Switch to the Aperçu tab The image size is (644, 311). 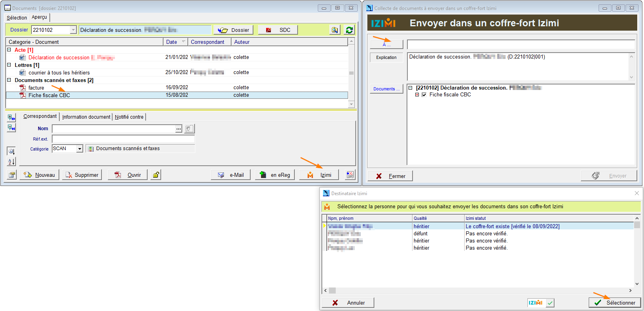pyautogui.click(x=39, y=17)
